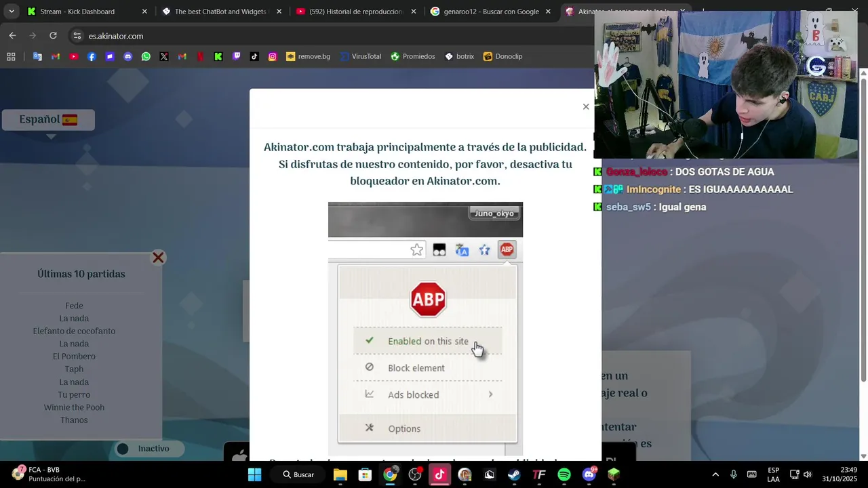Screen dimensions: 868x488
Task: Open the Netflix bookmark icon
Action: pyautogui.click(x=200, y=56)
